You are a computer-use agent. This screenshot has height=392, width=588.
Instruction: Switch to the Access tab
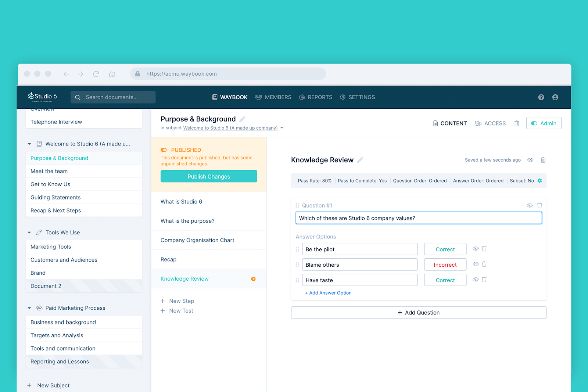(x=490, y=123)
